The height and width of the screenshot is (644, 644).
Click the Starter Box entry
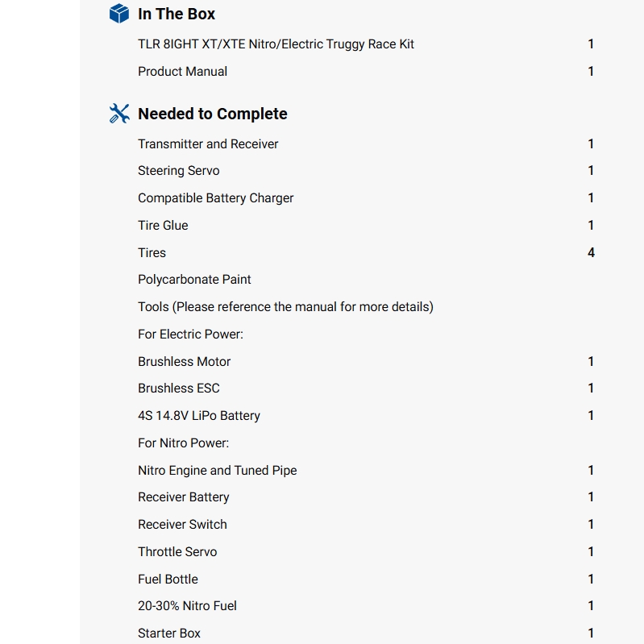click(169, 634)
